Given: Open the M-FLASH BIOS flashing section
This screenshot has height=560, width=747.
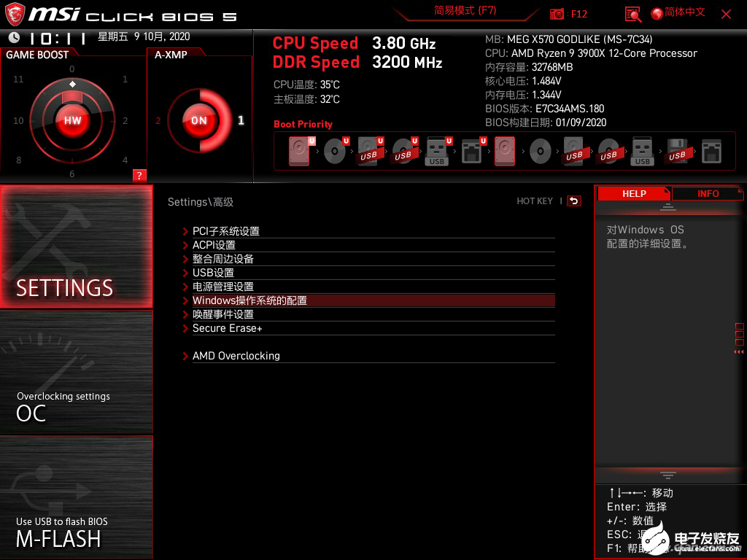Looking at the screenshot, I should tap(76, 497).
